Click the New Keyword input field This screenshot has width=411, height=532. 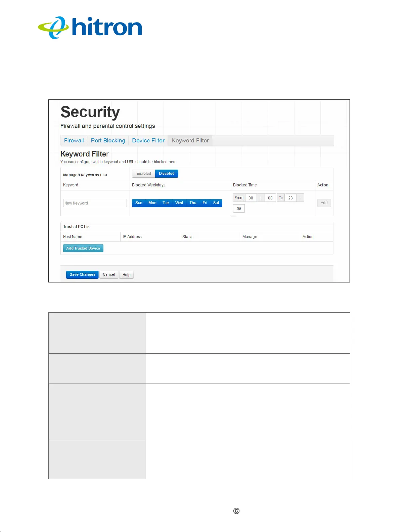[95, 203]
